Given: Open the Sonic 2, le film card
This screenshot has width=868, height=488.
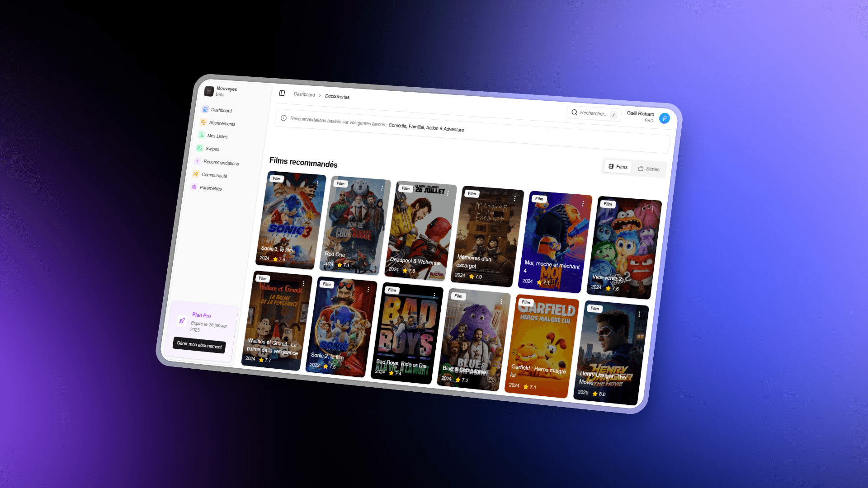Looking at the screenshot, I should click(341, 327).
